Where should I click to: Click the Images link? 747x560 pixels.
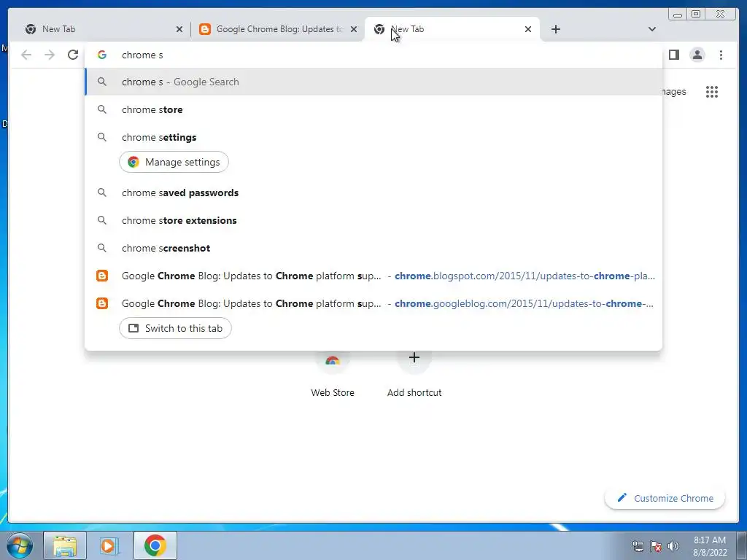pos(674,91)
